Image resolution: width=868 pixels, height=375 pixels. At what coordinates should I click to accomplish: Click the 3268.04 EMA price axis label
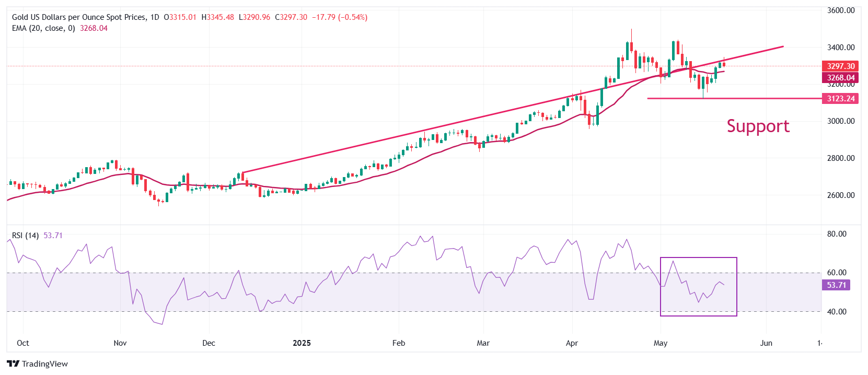(x=840, y=78)
